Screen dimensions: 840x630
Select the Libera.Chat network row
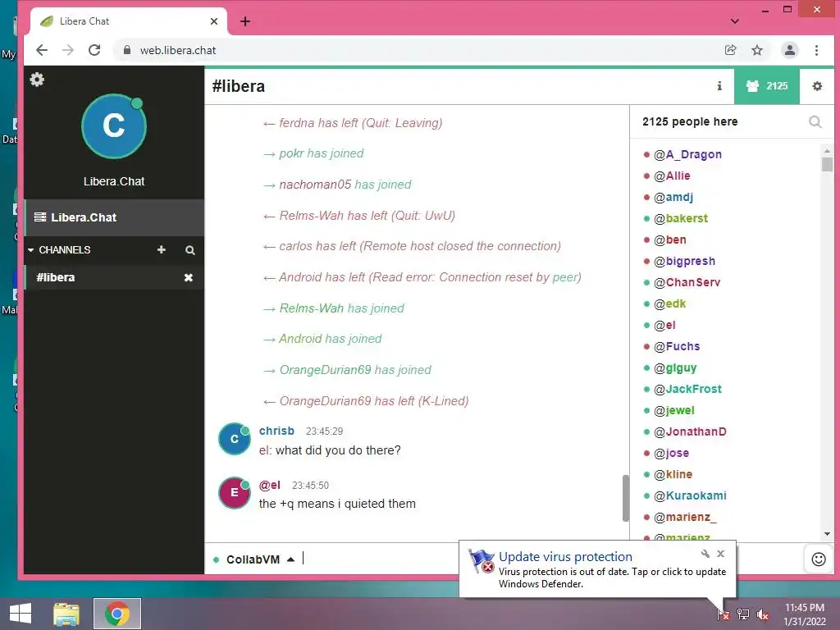tap(114, 217)
